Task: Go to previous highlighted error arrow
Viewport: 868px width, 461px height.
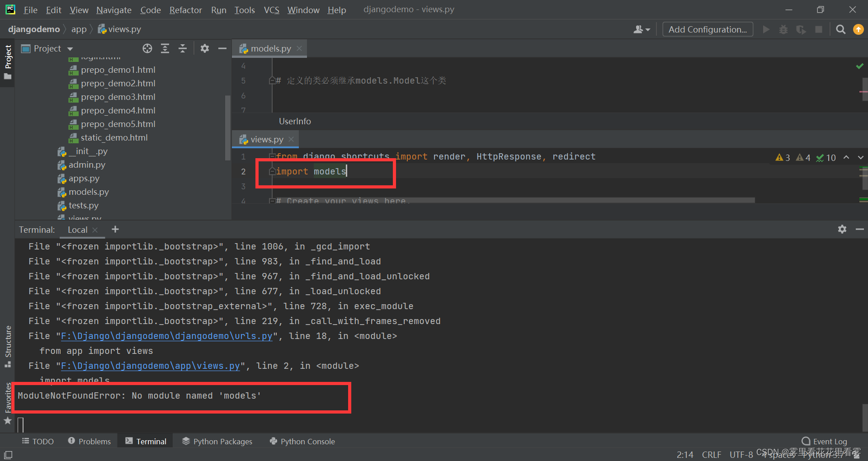Action: click(846, 157)
